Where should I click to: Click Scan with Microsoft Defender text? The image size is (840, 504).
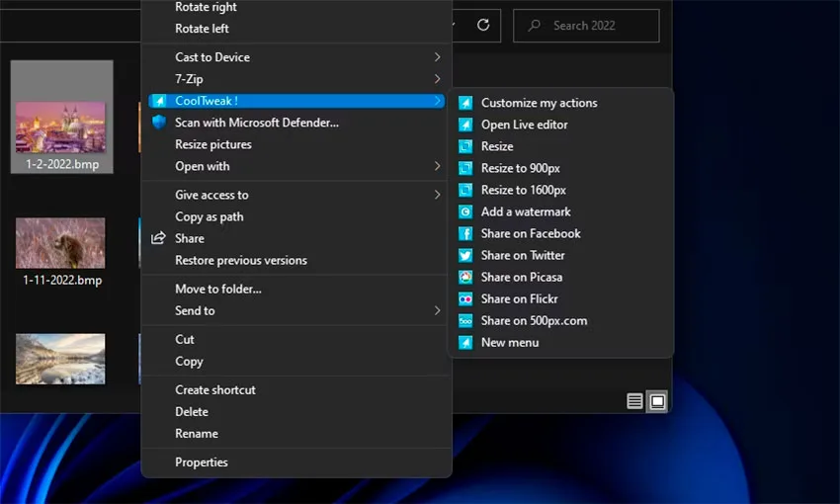click(x=257, y=123)
